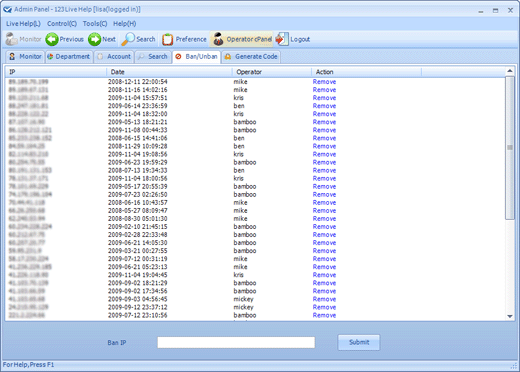Sort by the IP column header
The height and width of the screenshot is (372, 520).
[56, 72]
